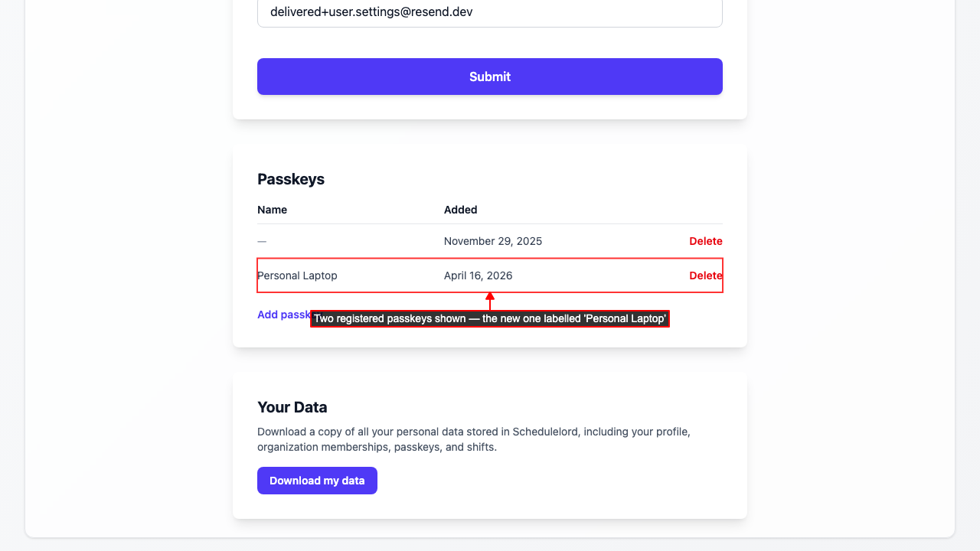Click the Name column header
The image size is (980, 551).
click(x=273, y=210)
